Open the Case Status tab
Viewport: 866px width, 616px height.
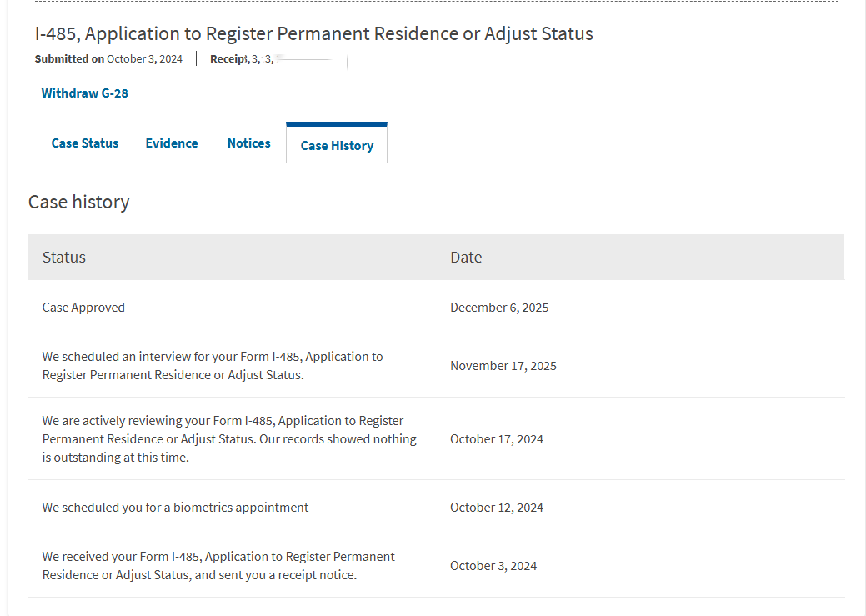click(x=85, y=143)
